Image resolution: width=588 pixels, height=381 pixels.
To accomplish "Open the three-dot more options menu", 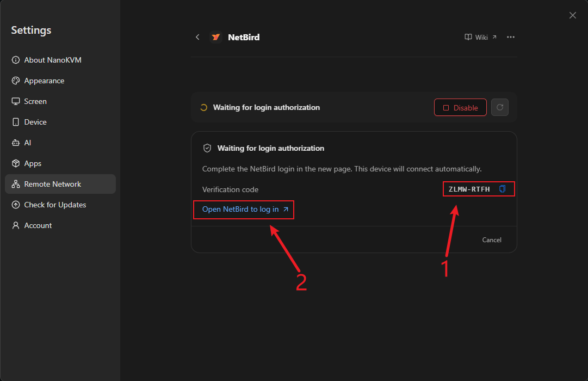I will [x=510, y=37].
